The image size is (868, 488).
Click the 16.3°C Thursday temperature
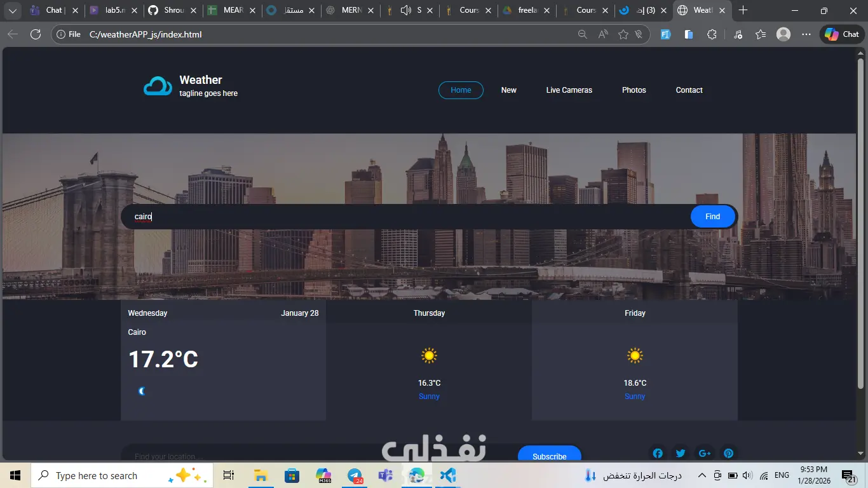pos(429,383)
